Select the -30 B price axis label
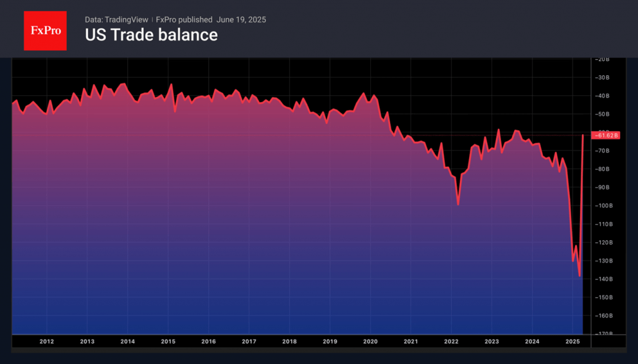638x364 pixels. pyautogui.click(x=604, y=78)
